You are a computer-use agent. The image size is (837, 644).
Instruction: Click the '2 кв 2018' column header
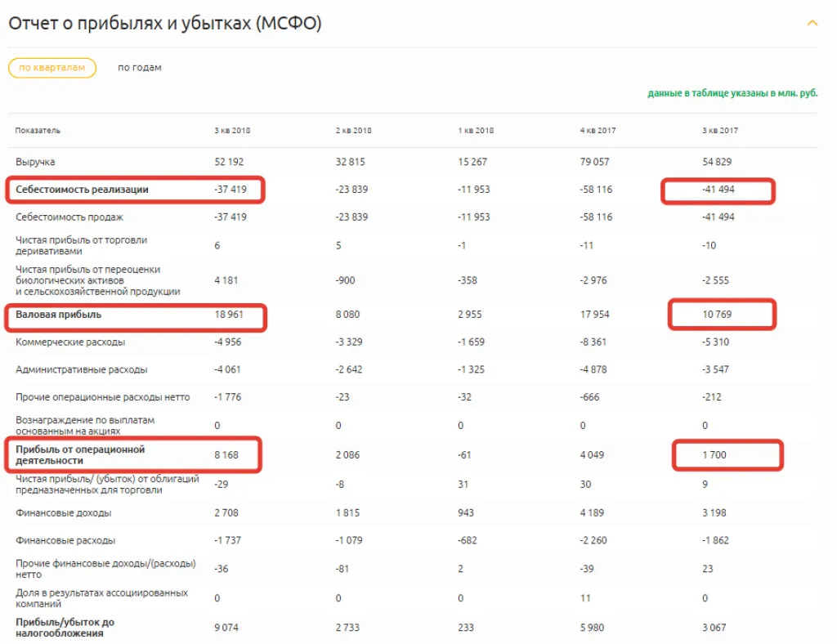(x=353, y=131)
